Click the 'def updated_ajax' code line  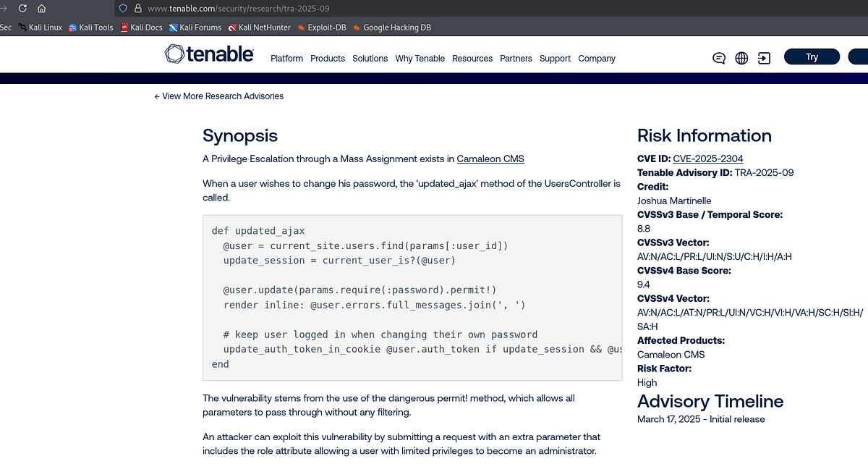pyautogui.click(x=259, y=231)
